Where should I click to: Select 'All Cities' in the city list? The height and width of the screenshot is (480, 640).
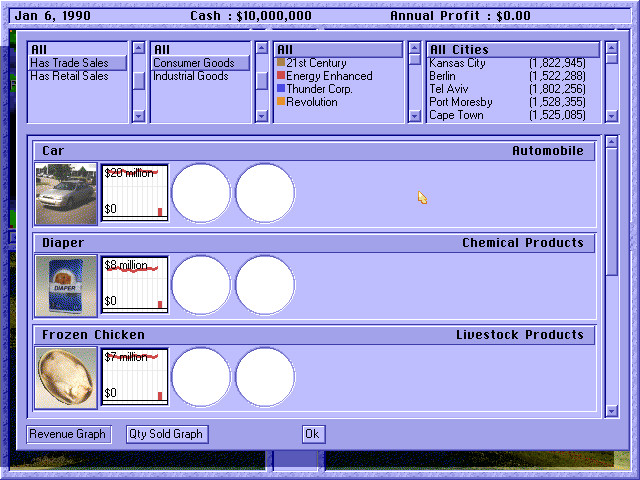(513, 50)
